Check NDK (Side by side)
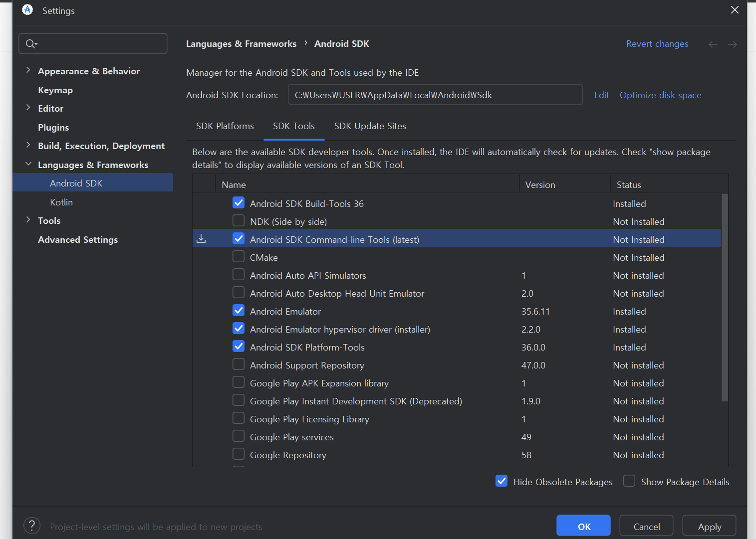This screenshot has height=539, width=756. pos(239,221)
